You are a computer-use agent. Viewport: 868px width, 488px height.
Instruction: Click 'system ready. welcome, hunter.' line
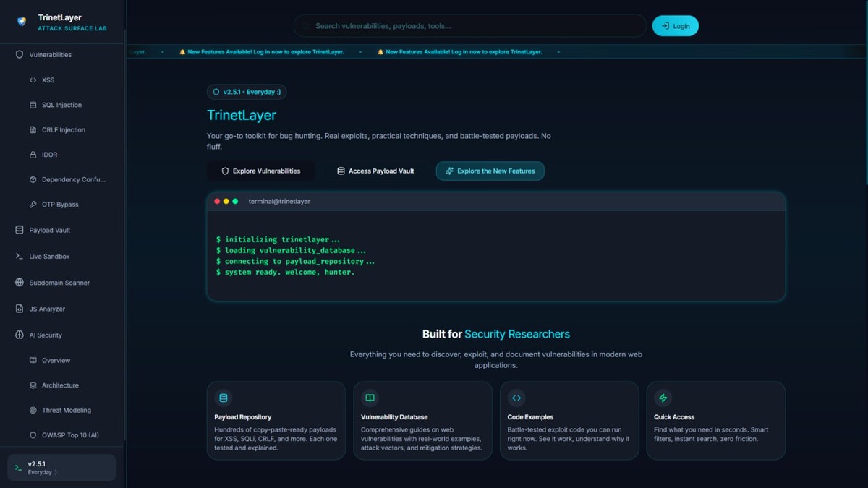pyautogui.click(x=285, y=273)
